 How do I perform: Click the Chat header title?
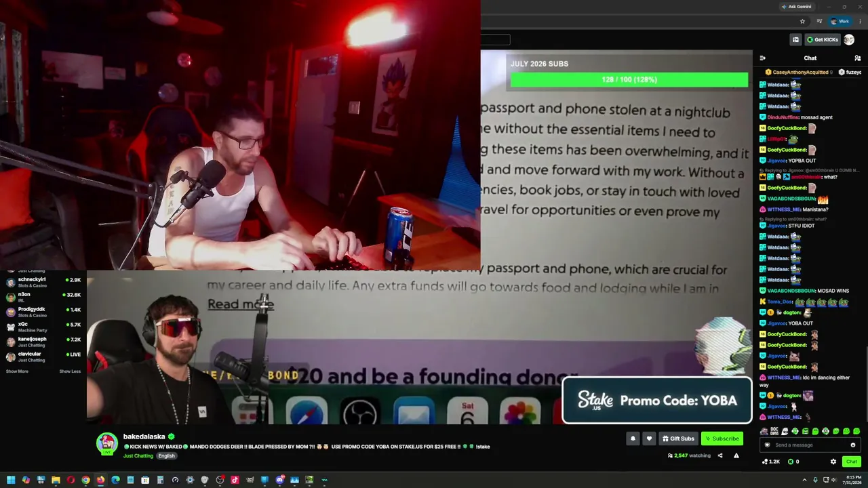pyautogui.click(x=810, y=58)
